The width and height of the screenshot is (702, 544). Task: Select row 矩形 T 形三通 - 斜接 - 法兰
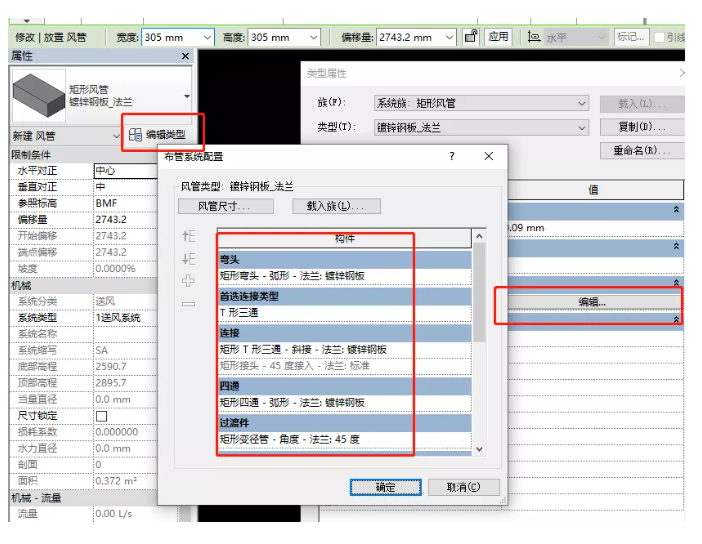(x=344, y=349)
